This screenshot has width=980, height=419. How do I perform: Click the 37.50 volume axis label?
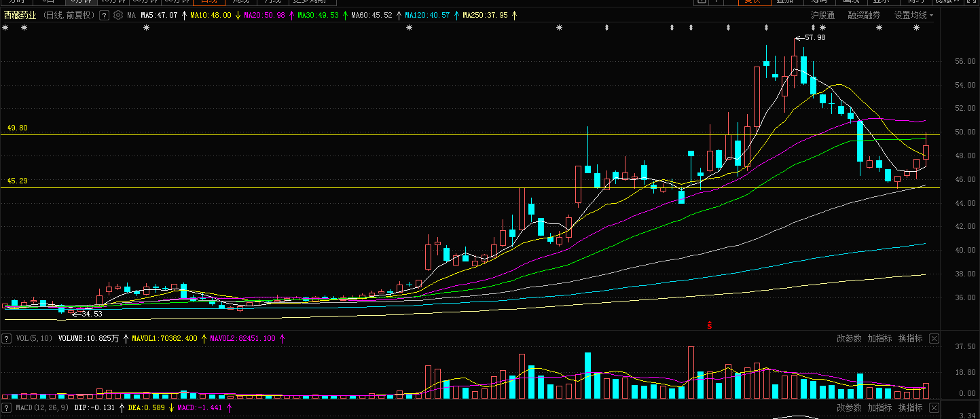click(964, 346)
